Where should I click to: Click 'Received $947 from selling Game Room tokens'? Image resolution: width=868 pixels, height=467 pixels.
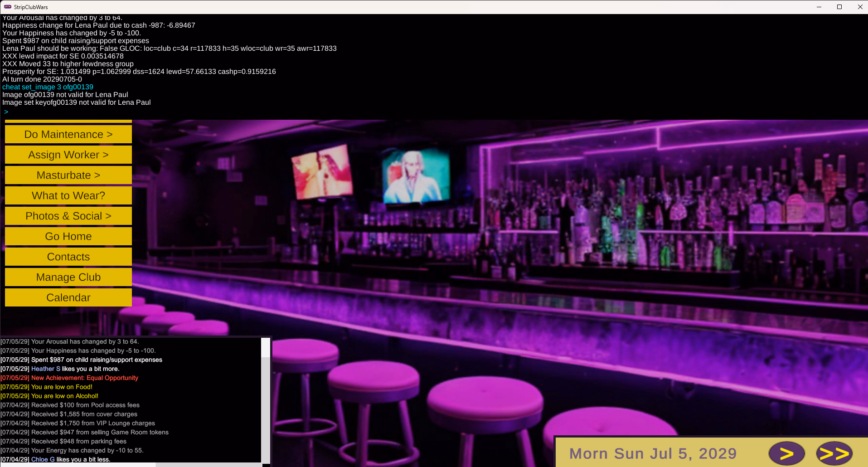coord(84,432)
